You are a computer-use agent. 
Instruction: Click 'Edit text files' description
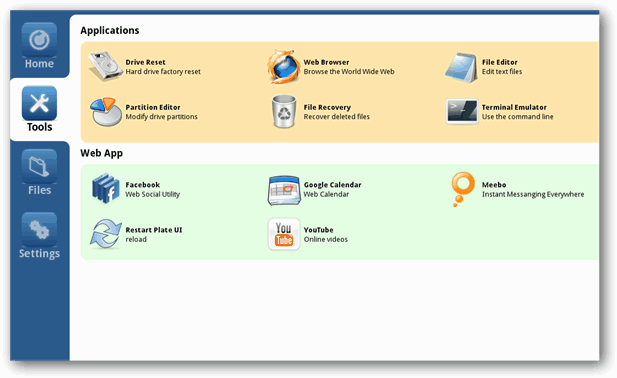[x=502, y=72]
